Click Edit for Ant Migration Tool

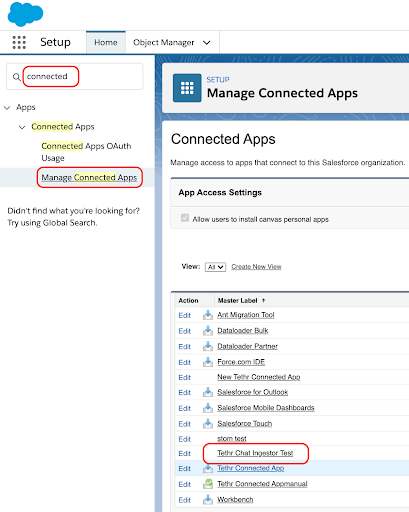coord(184,315)
